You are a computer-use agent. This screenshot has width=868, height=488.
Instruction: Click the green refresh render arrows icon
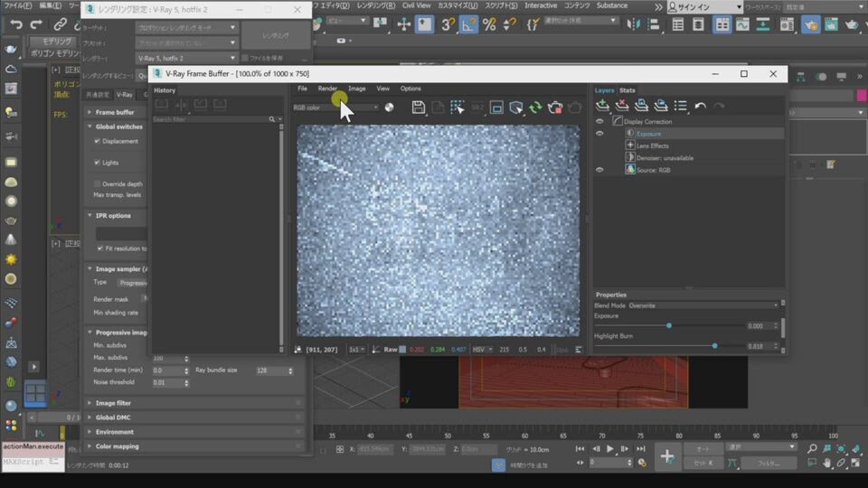point(535,108)
